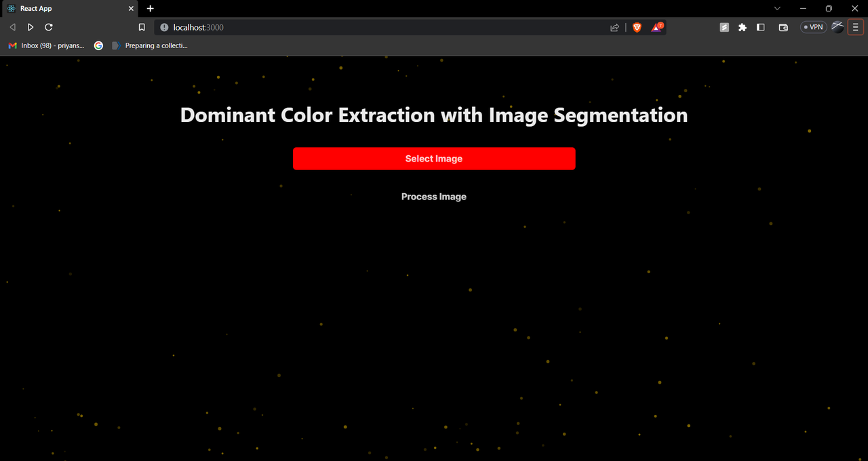Open the Extensions puzzle-piece menu

[743, 27]
